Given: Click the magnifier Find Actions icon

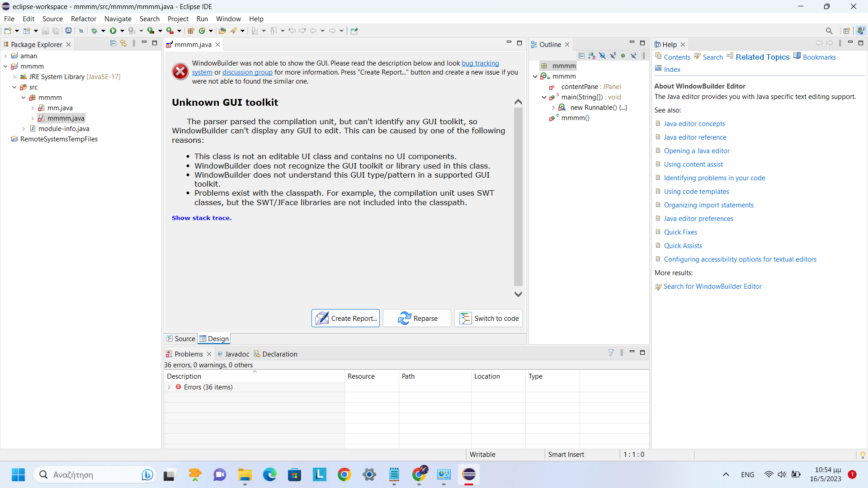Looking at the screenshot, I should click(x=829, y=31).
